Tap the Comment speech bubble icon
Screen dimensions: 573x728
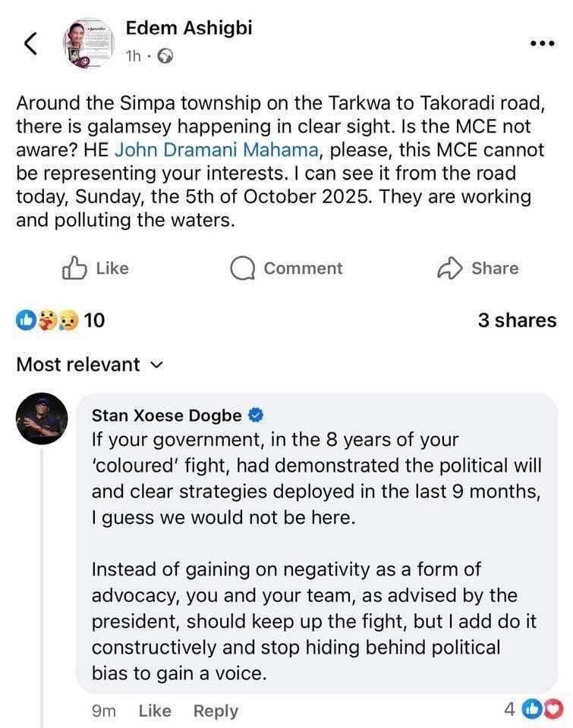[242, 268]
